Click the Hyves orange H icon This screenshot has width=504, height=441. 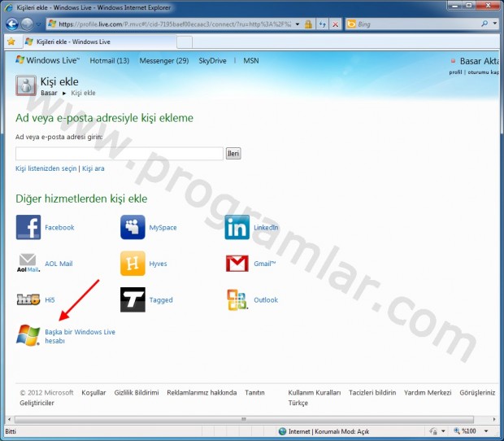(x=133, y=264)
